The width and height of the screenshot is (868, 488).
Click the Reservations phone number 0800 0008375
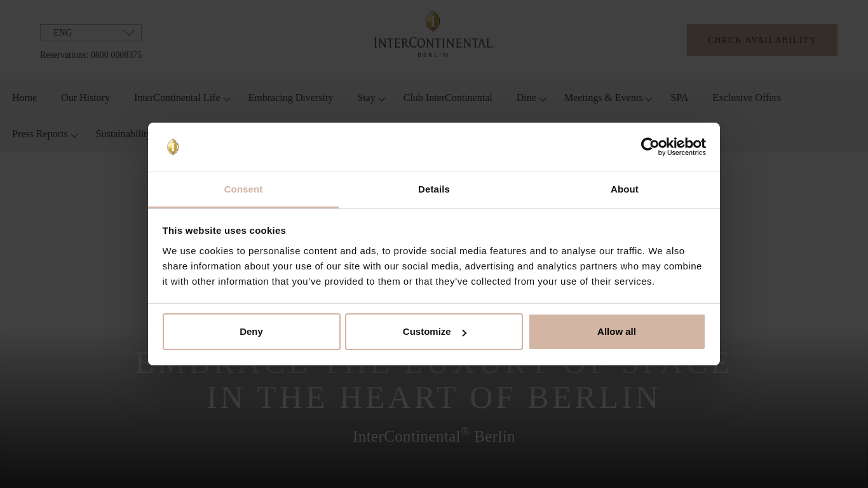[116, 55]
